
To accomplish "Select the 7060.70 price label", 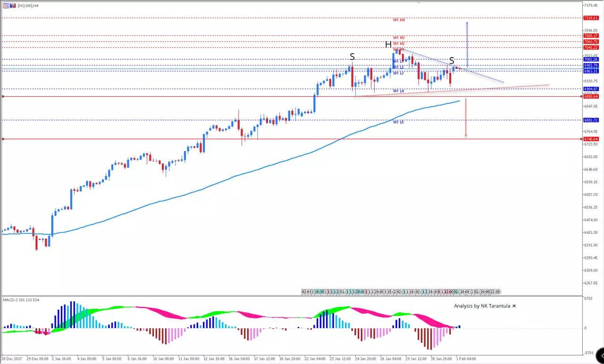I will click(591, 41).
